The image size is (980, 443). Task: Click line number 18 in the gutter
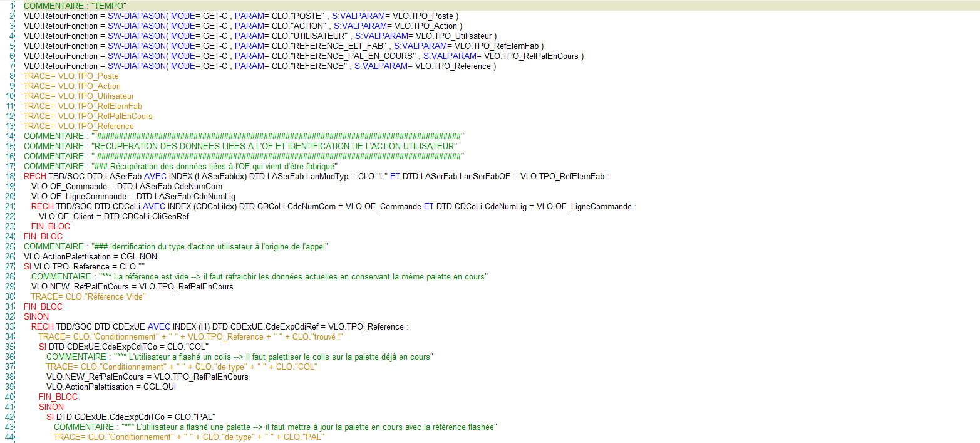click(x=11, y=176)
